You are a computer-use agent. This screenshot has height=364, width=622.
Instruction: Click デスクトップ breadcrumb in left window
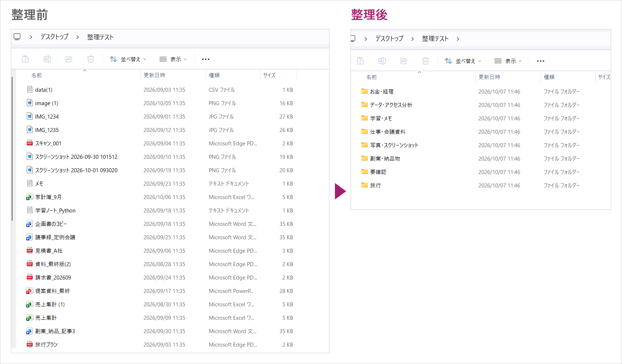tap(54, 37)
